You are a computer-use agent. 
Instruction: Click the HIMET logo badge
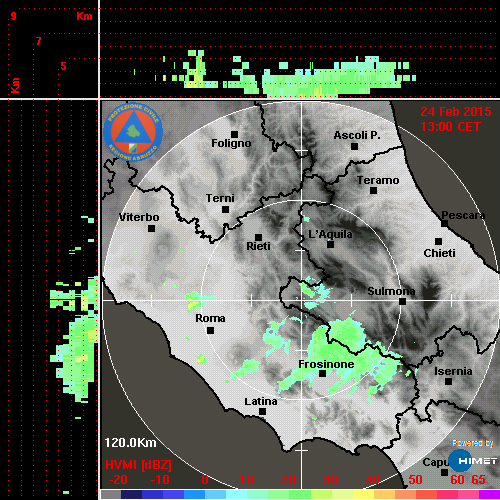click(473, 461)
